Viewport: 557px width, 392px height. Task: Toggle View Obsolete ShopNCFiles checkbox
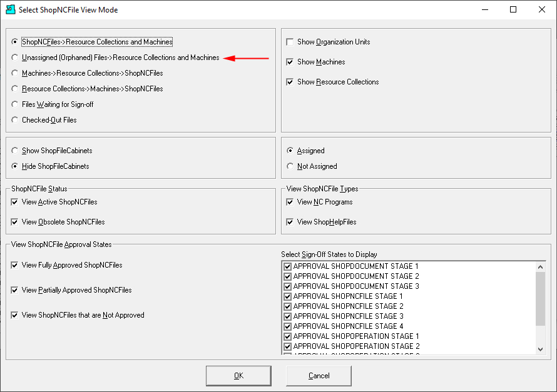(14, 222)
